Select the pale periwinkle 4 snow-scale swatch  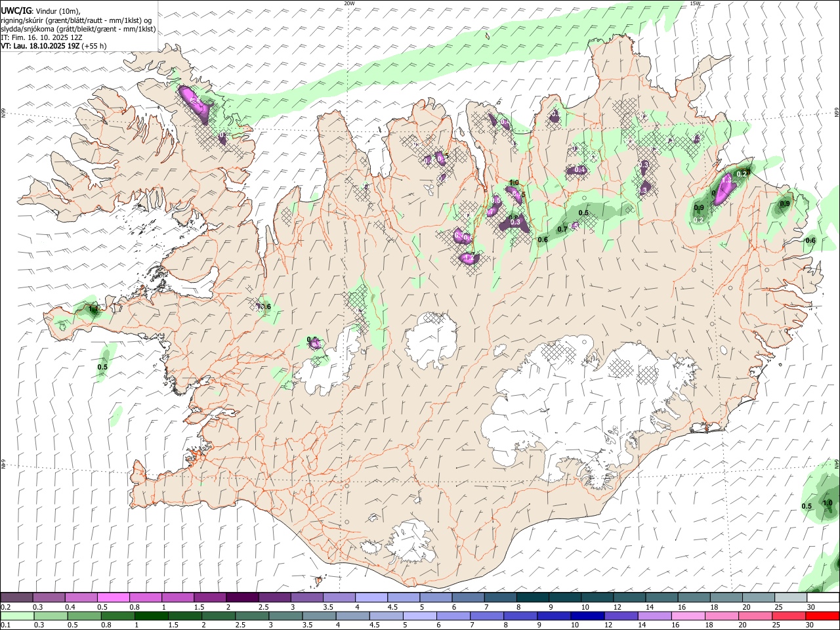(x=371, y=598)
